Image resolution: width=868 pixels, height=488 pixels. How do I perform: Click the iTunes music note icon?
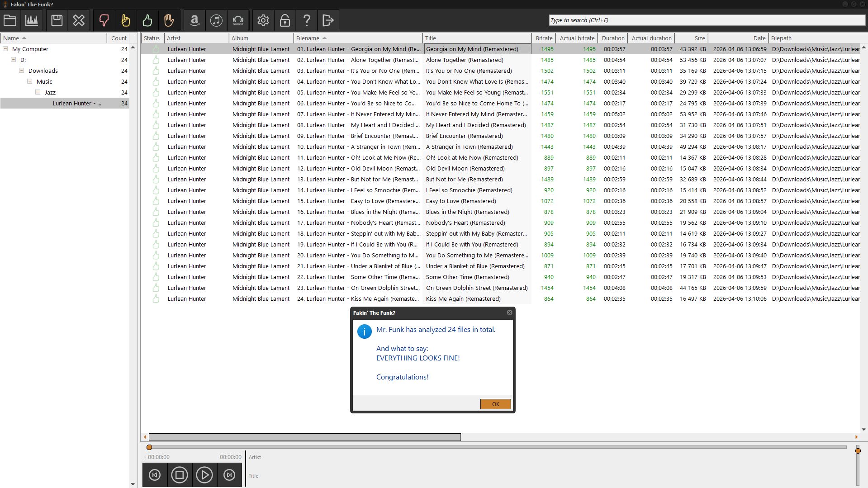(216, 20)
